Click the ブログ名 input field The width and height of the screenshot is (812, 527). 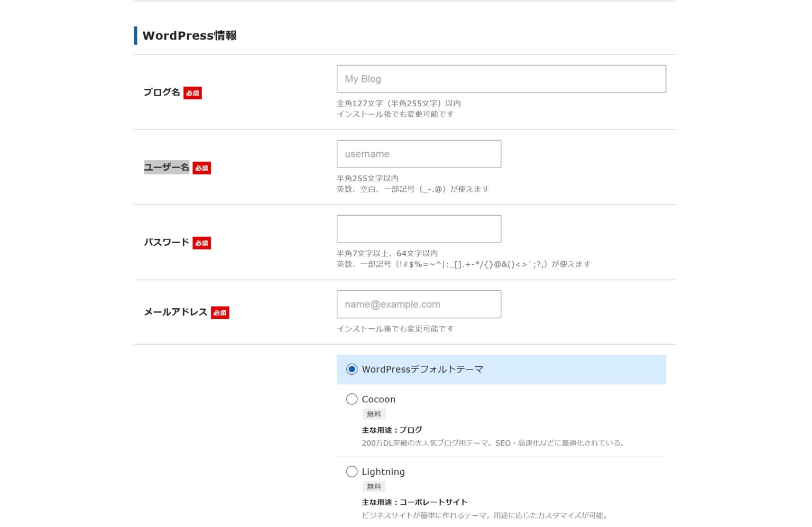(501, 79)
